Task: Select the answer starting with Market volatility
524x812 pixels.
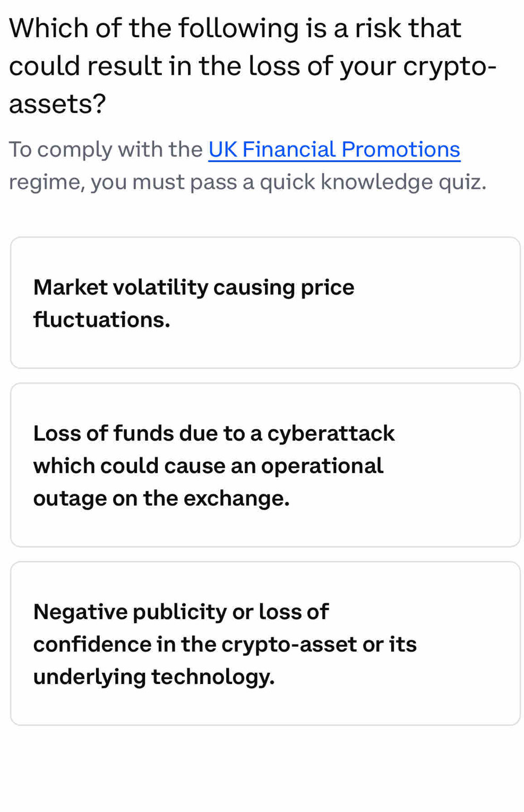Action: coord(265,302)
